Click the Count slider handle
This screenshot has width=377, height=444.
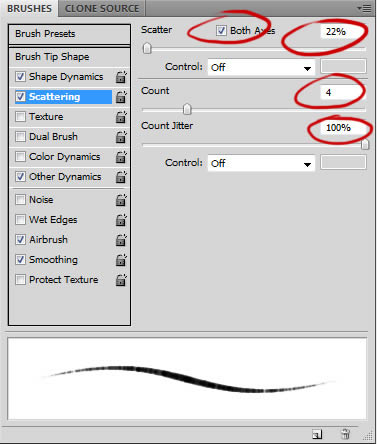coord(187,109)
